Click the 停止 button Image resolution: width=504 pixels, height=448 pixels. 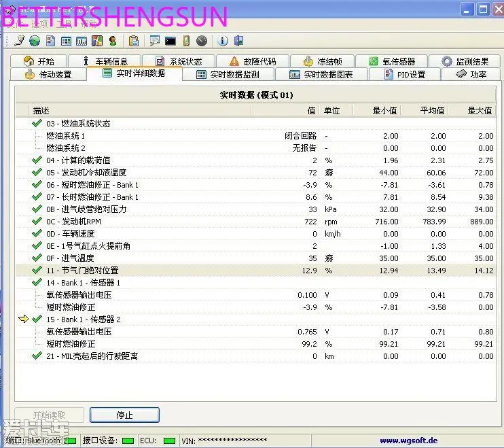pos(124,415)
